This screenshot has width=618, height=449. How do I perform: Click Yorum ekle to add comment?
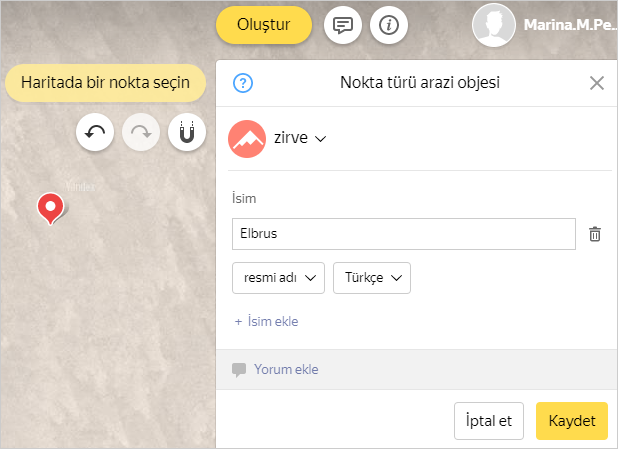pos(285,370)
